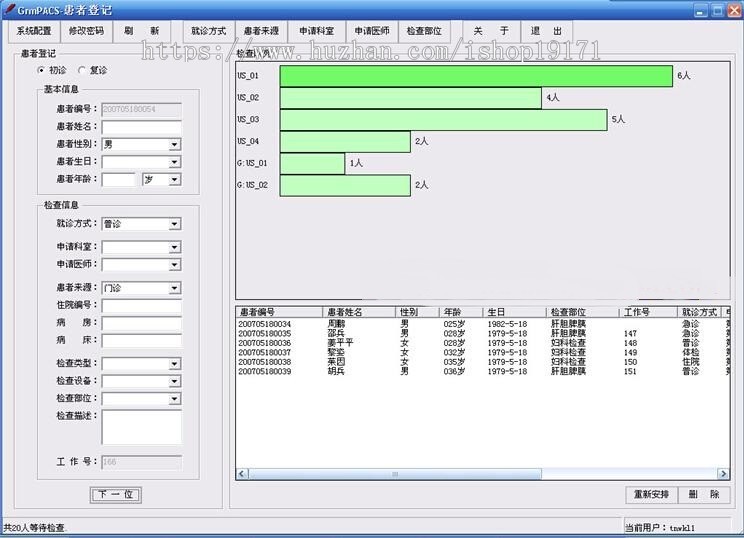Open the 申请科室 toolbar item
This screenshot has height=538, width=744.
(x=316, y=31)
